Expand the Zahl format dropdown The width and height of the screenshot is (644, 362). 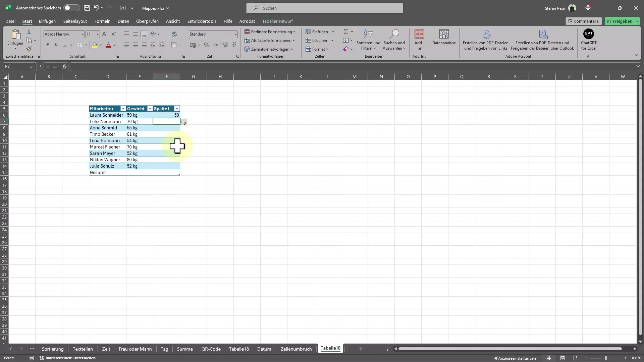235,34
